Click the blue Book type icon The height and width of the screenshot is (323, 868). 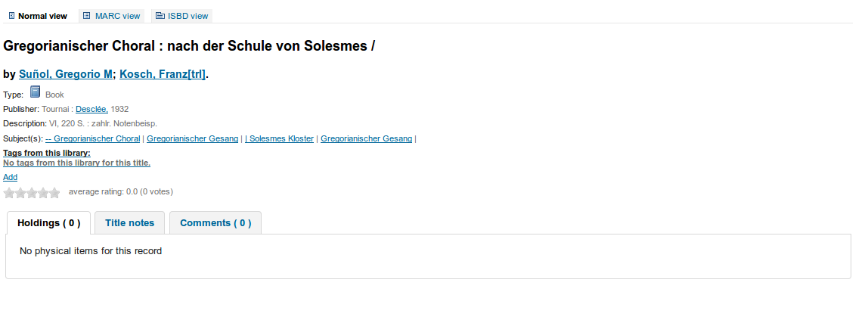click(x=35, y=93)
